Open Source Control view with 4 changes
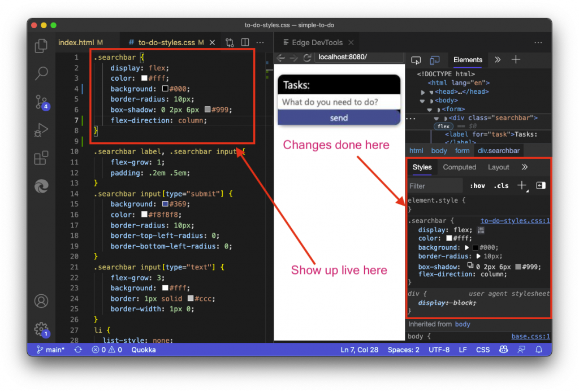Screen dimensions: 579x392 (x=42, y=102)
